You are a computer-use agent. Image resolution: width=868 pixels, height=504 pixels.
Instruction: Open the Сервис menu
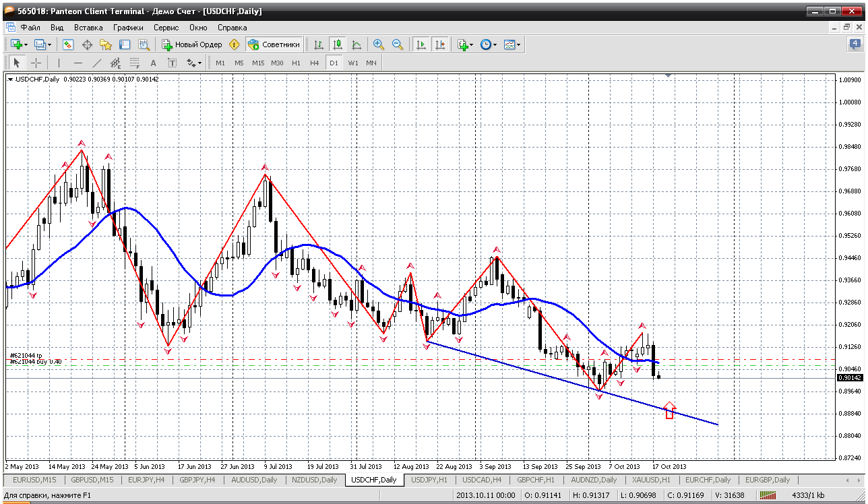(x=166, y=28)
